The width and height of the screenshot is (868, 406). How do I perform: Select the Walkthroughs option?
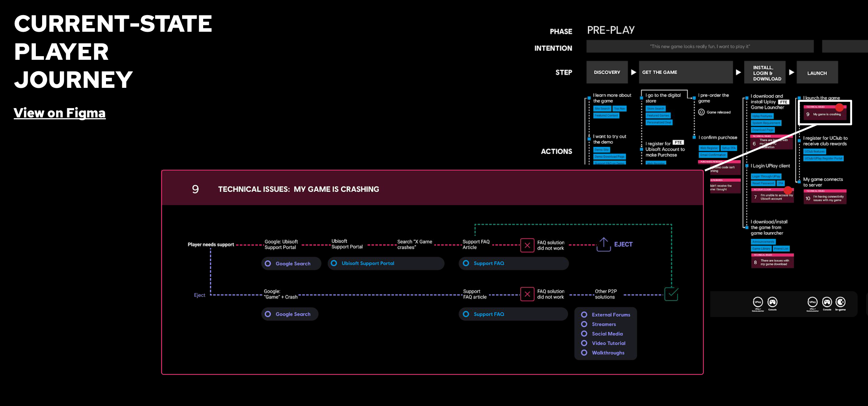point(603,353)
